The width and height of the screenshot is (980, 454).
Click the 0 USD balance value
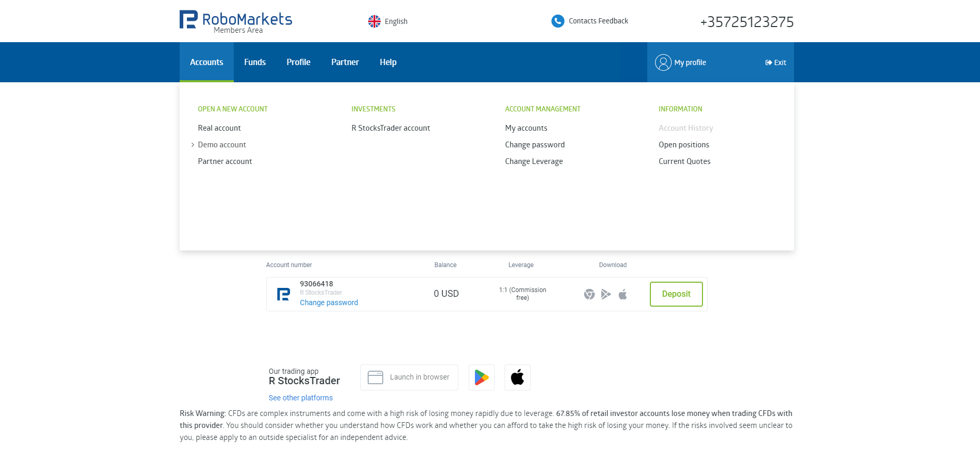446,294
